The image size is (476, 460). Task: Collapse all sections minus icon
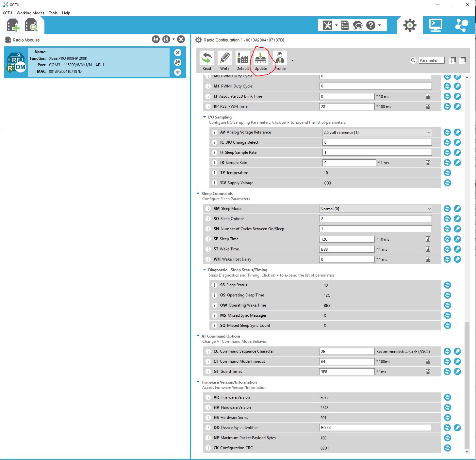(x=463, y=60)
